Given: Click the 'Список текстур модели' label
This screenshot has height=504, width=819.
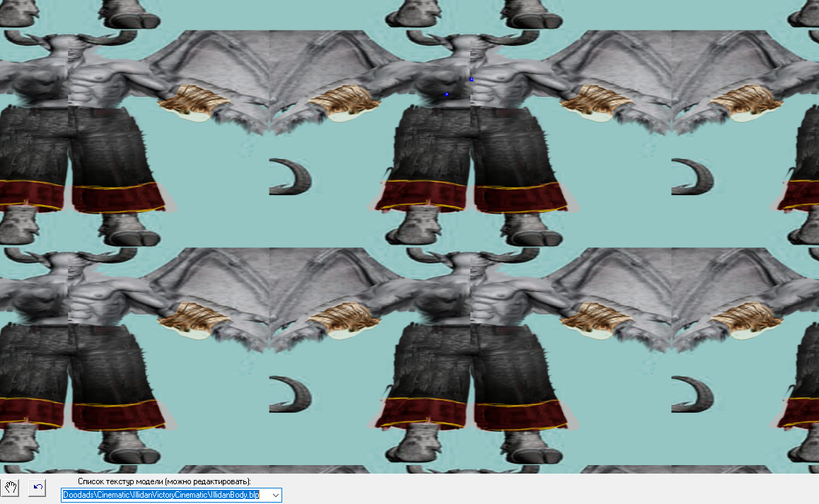Looking at the screenshot, I should pos(164,481).
